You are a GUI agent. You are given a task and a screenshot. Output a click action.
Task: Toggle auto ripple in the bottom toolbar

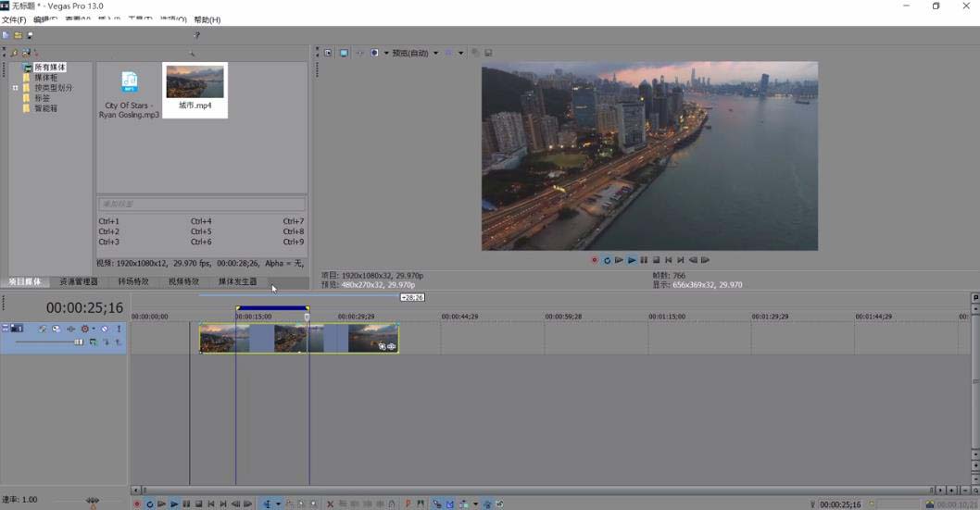coord(463,504)
